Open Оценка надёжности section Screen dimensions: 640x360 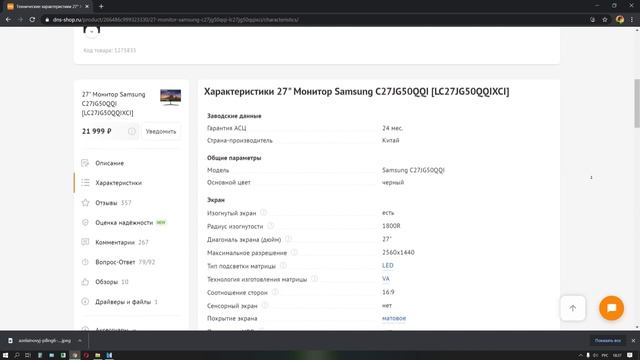[x=124, y=222]
